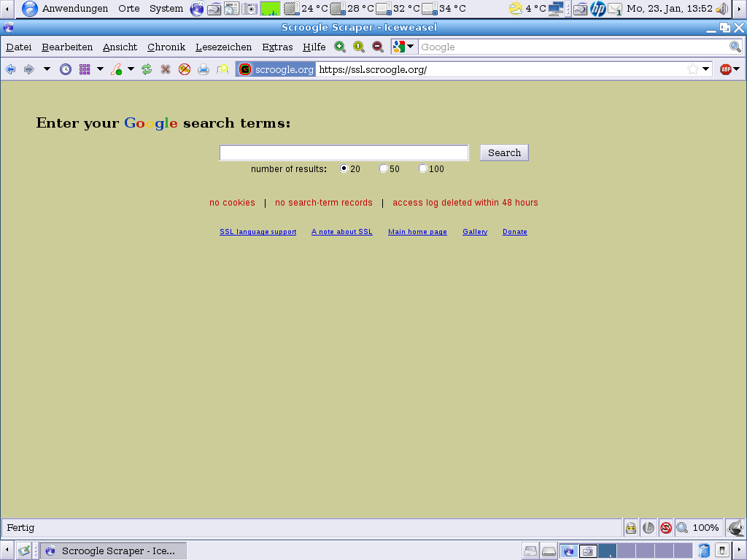
Task: Print the page with the printer icon
Action: point(204,69)
